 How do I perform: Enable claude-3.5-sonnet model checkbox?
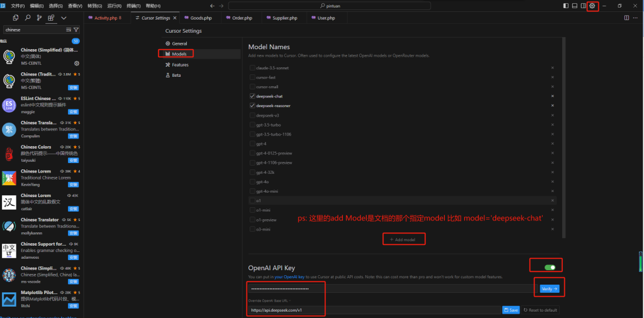252,67
